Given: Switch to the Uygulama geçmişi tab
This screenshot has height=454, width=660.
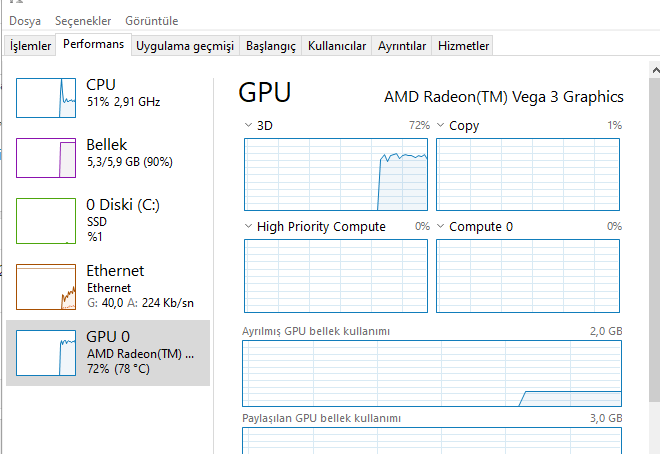Looking at the screenshot, I should (185, 46).
